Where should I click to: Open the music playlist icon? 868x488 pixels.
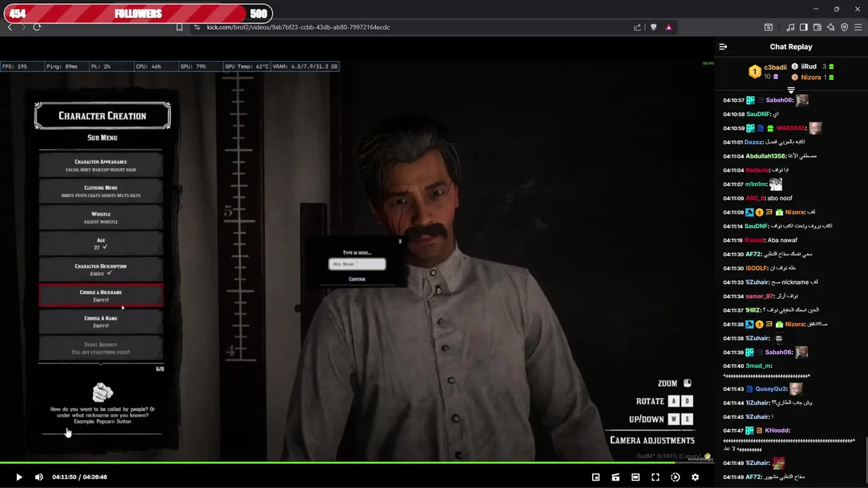pyautogui.click(x=790, y=27)
